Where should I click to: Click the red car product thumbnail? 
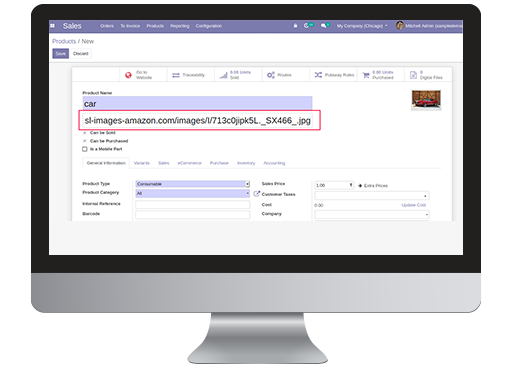click(426, 99)
